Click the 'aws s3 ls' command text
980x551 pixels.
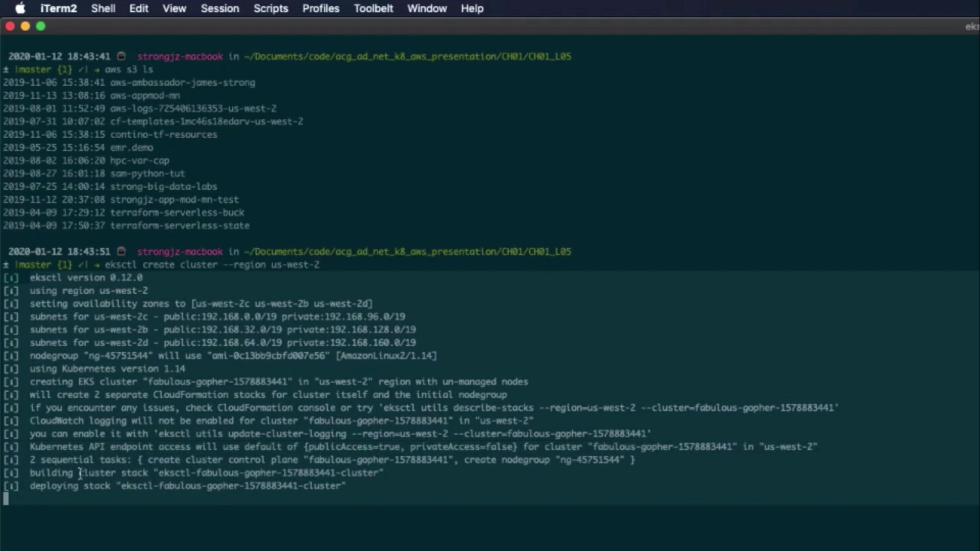coord(129,69)
